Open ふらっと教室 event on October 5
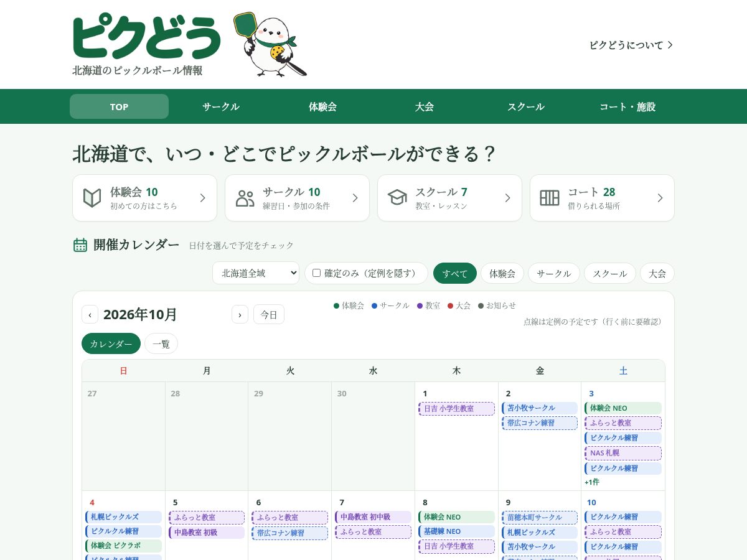 [207, 518]
